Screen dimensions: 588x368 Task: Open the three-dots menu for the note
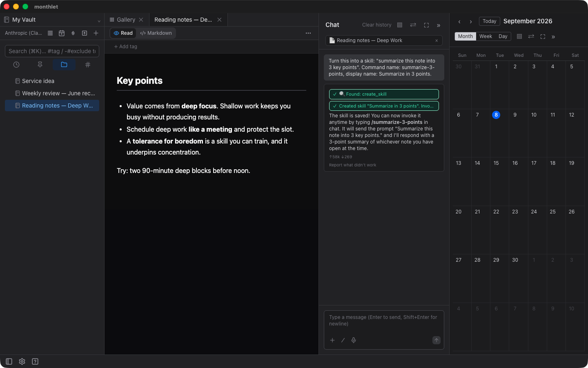tap(308, 33)
